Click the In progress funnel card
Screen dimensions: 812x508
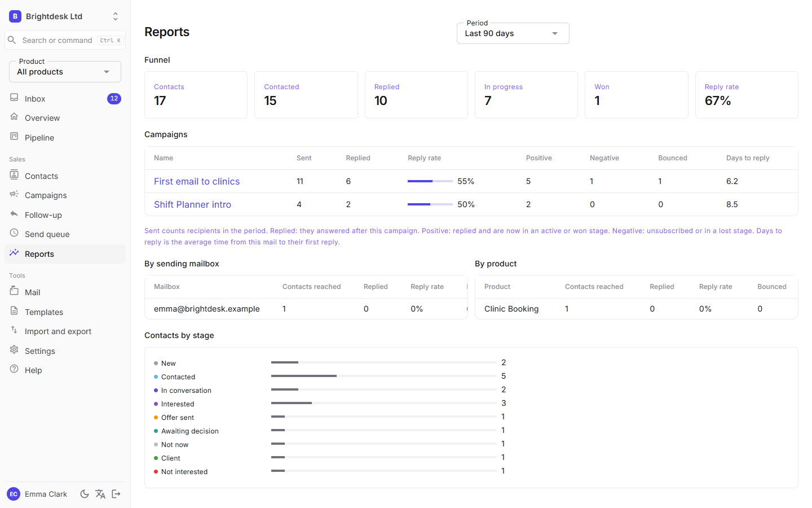point(526,95)
